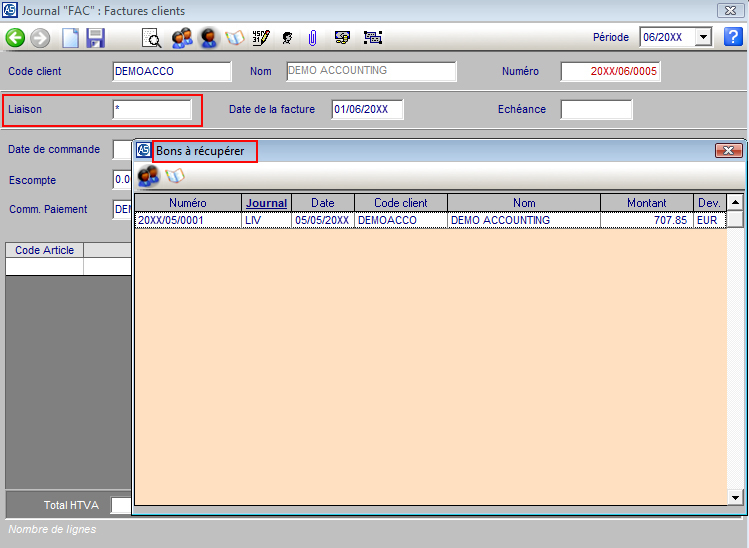Click the Date de commande field

pos(122,150)
